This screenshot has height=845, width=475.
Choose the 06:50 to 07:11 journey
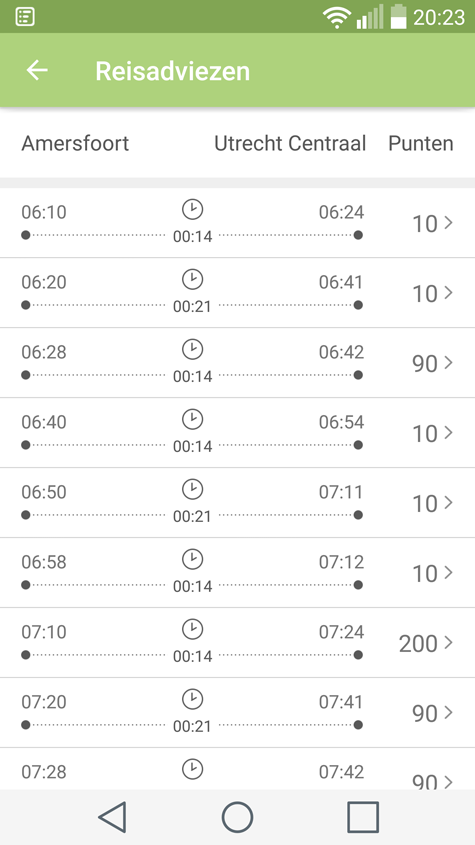click(237, 503)
